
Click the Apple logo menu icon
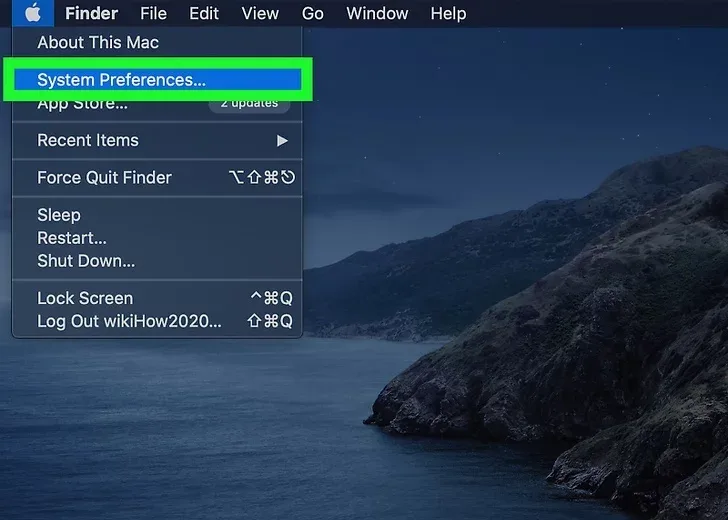(x=32, y=13)
